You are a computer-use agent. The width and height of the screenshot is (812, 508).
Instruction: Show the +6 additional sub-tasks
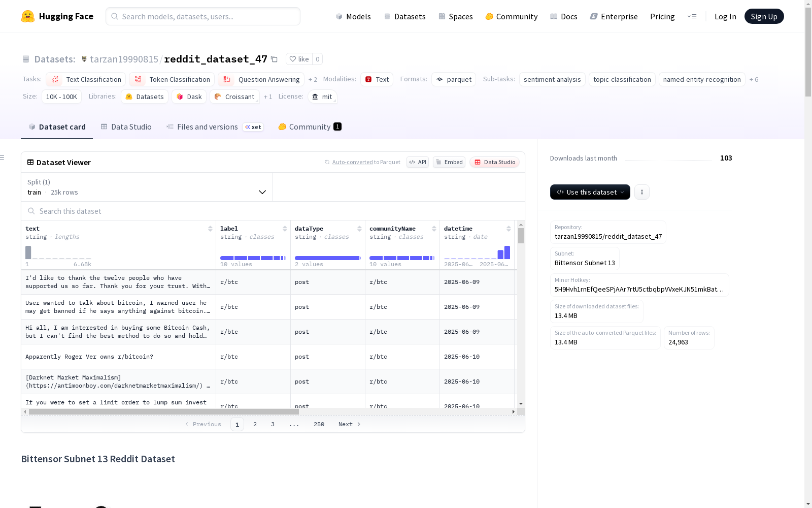(754, 79)
